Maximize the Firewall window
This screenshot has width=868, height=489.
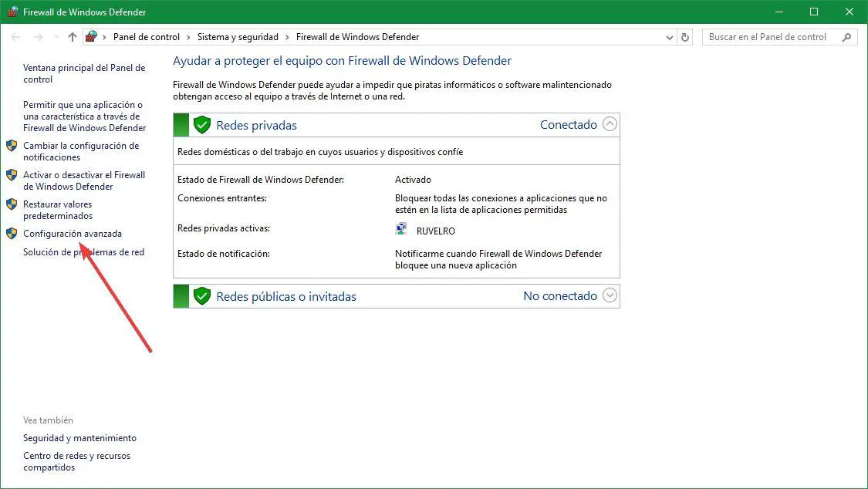814,12
